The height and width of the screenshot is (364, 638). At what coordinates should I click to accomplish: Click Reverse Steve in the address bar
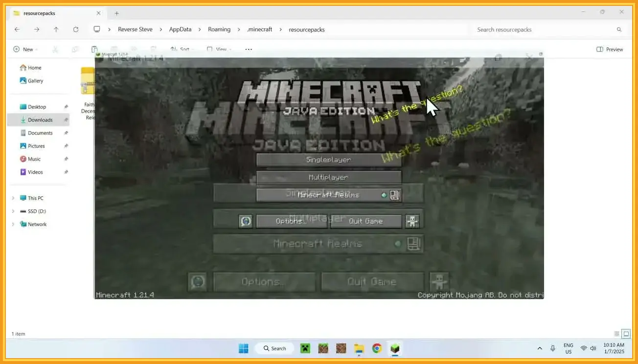pyautogui.click(x=135, y=29)
